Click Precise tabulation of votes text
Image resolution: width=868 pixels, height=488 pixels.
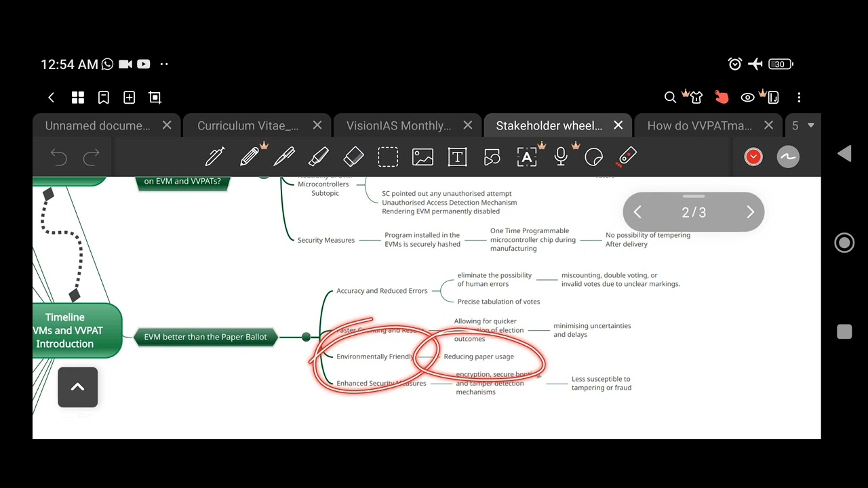coord(498,302)
